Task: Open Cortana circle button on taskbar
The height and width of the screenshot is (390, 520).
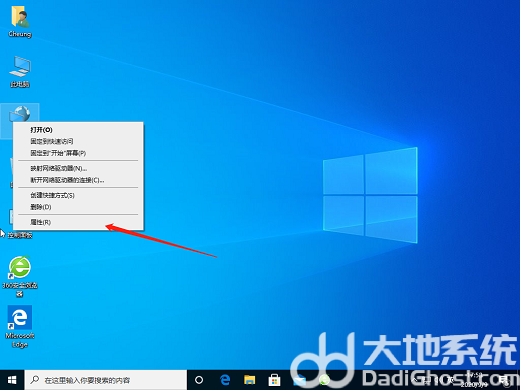Action: click(199, 380)
